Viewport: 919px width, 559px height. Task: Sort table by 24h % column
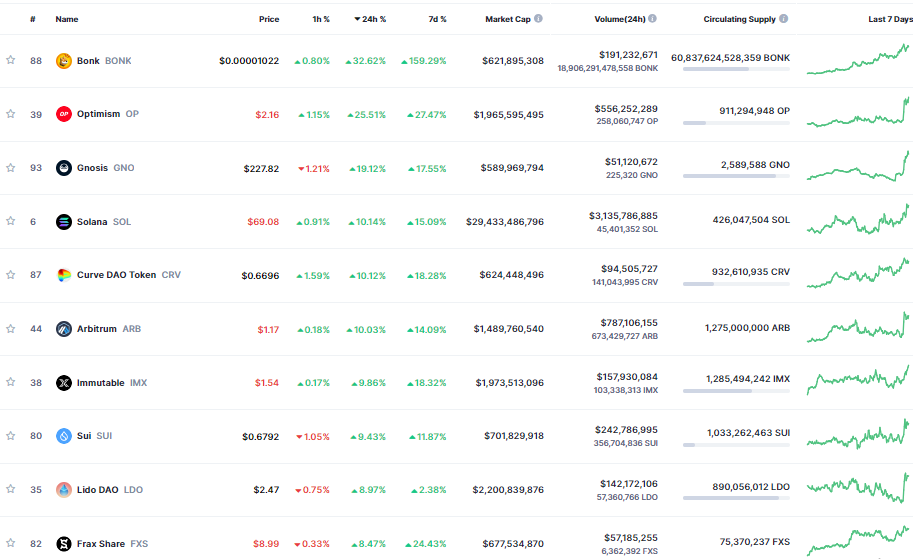coord(370,19)
